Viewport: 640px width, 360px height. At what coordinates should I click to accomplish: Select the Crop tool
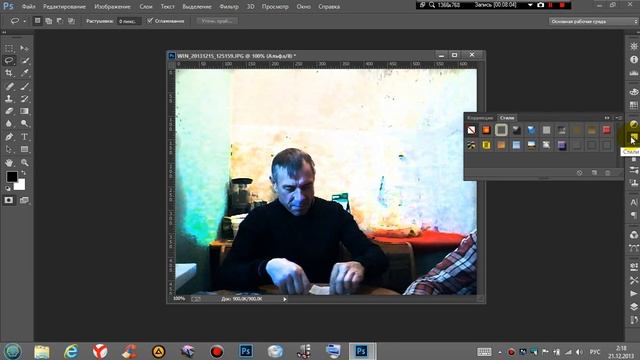point(9,73)
